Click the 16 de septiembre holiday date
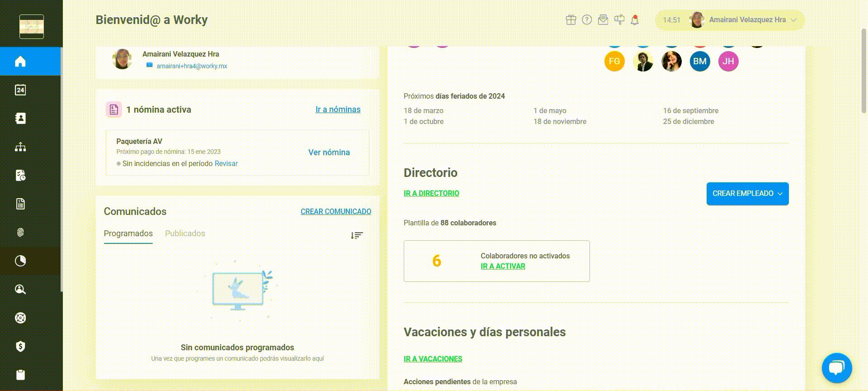The height and width of the screenshot is (391, 868). 691,110
